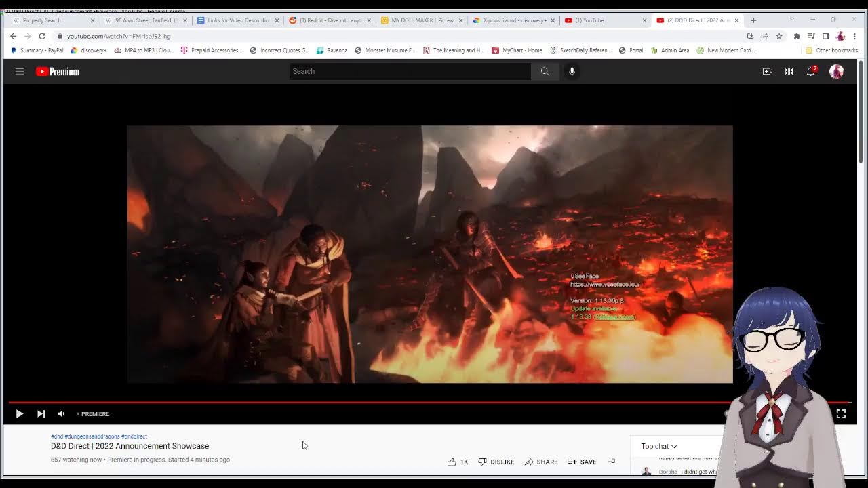Open the #dungeonsanddragons hashtag link
Screen dimensions: 868x488
pos(92,436)
